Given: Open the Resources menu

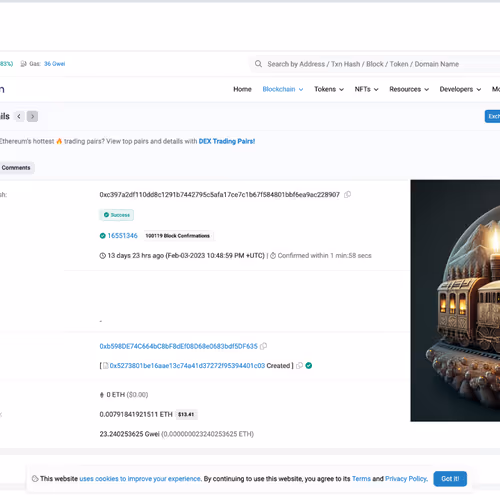Looking at the screenshot, I should 409,89.
